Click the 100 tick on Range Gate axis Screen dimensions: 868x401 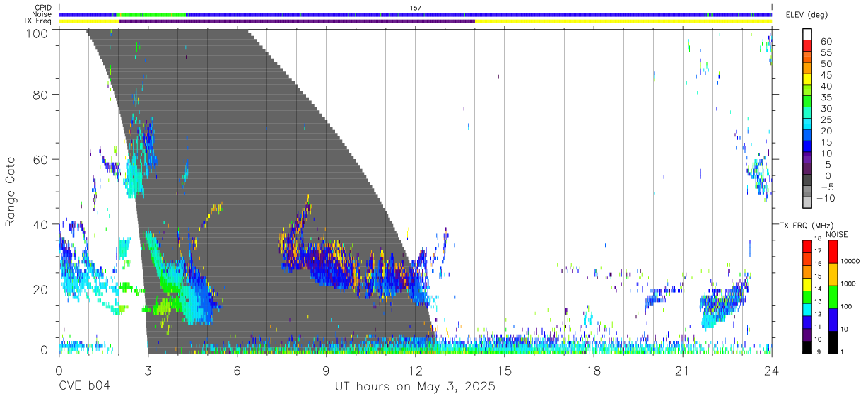click(38, 33)
